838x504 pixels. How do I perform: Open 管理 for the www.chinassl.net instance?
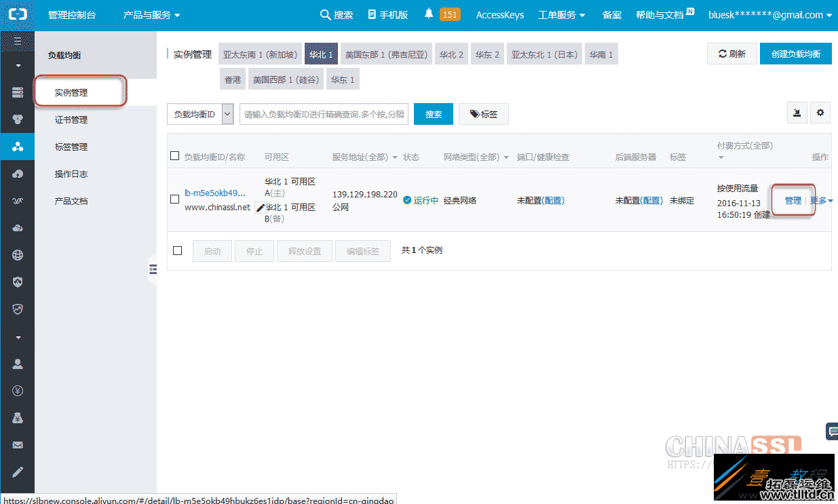[x=792, y=199]
